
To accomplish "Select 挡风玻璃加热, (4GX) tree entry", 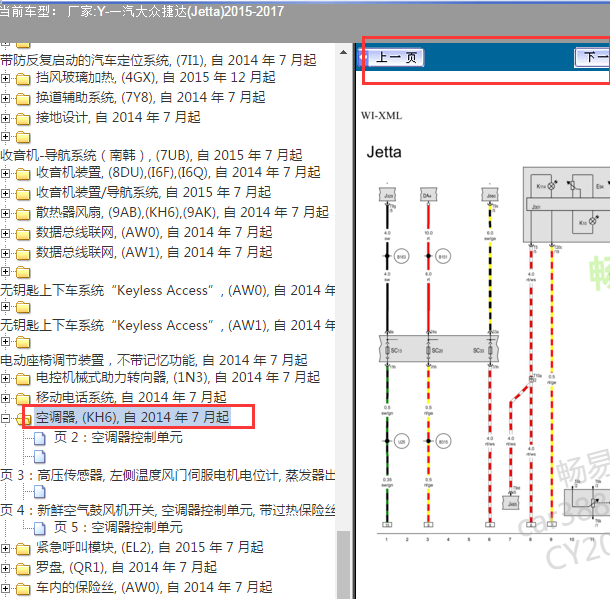I will pos(156,77).
